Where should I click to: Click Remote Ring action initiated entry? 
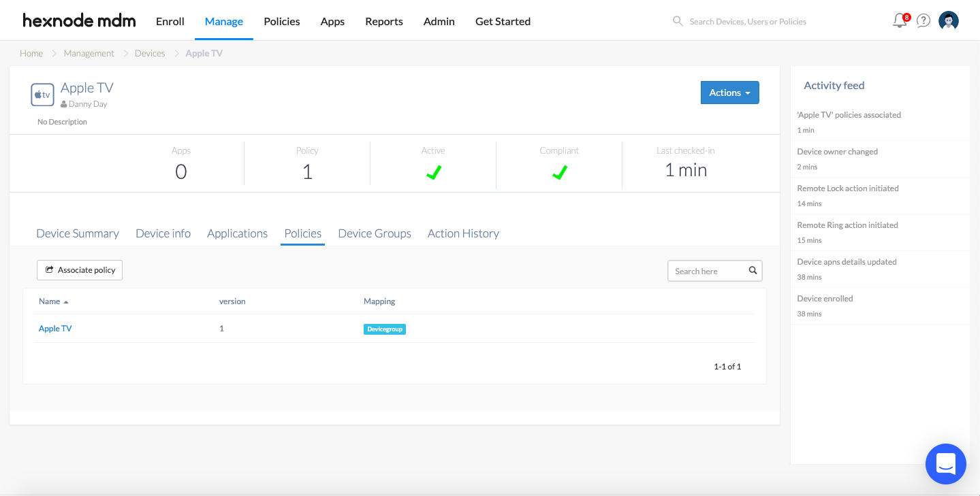880,233
